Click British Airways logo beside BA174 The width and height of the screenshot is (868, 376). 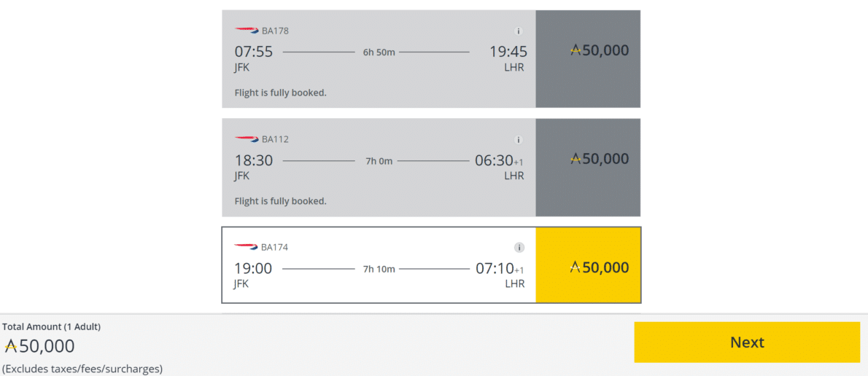point(247,246)
